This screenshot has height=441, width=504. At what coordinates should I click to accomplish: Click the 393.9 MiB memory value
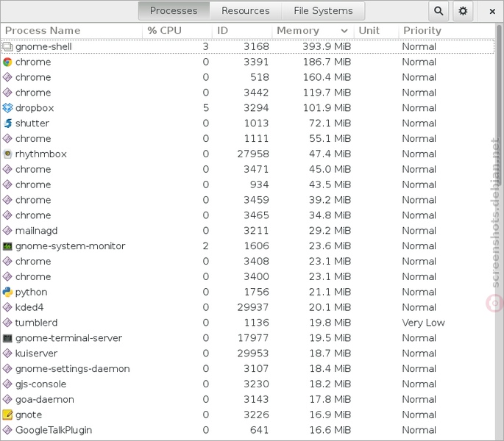coord(327,46)
